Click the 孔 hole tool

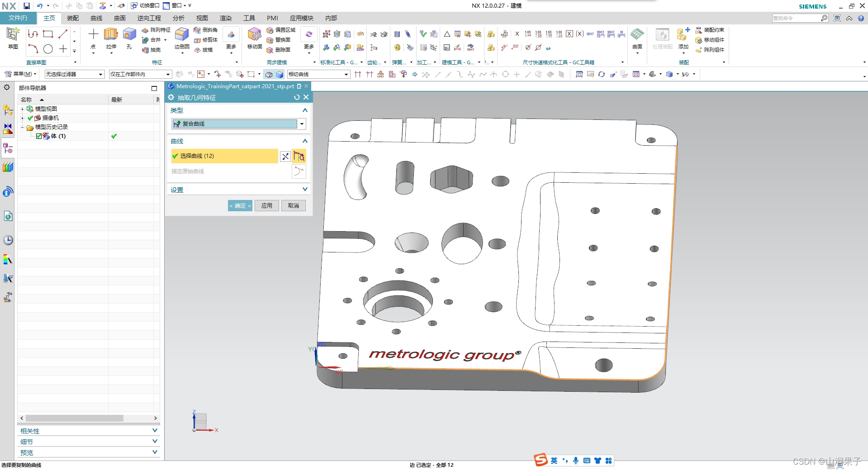click(x=129, y=38)
